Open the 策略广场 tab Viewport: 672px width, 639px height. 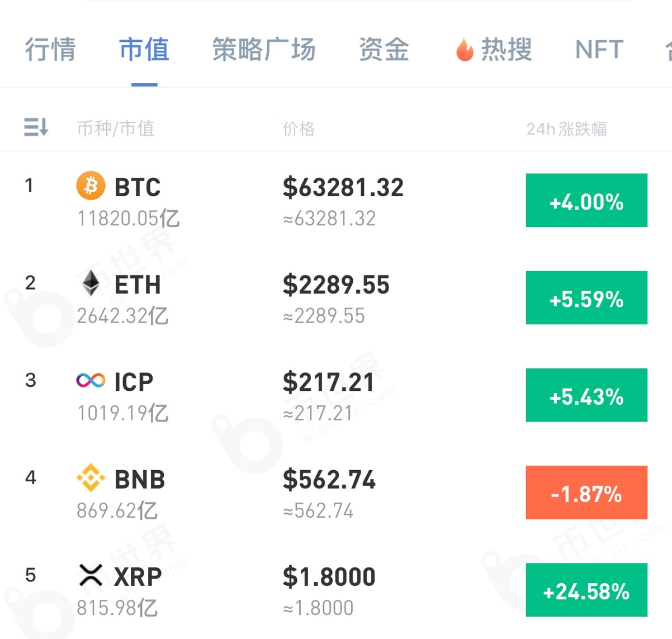264,49
